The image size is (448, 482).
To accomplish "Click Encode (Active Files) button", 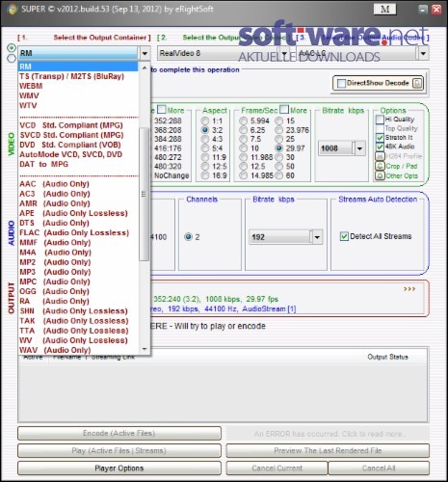I will [119, 433].
